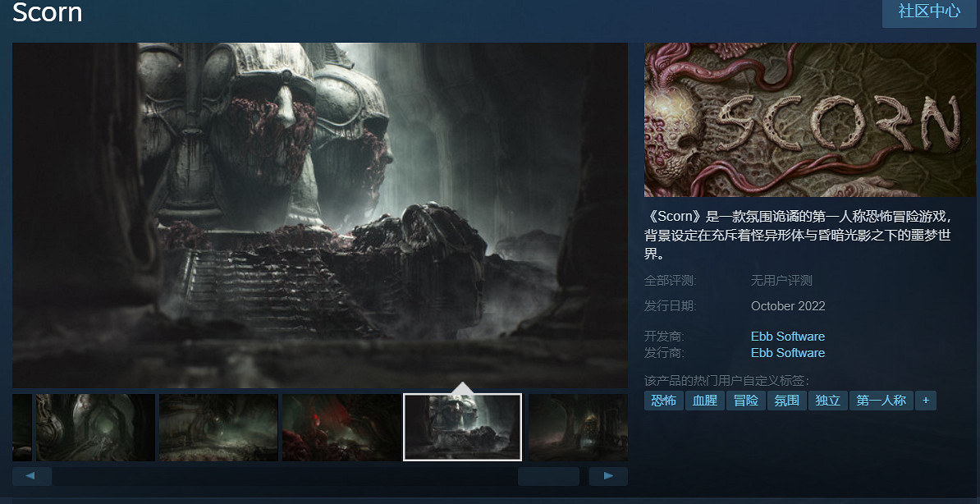The image size is (980, 504).
Task: Select the 血腥 tag
Action: (704, 401)
